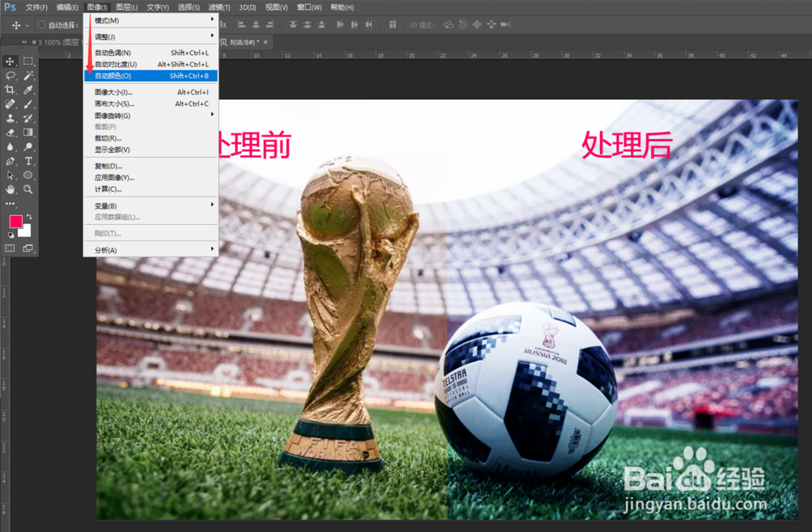The height and width of the screenshot is (532, 812).
Task: Select the Clone Stamp tool
Action: pyautogui.click(x=10, y=118)
